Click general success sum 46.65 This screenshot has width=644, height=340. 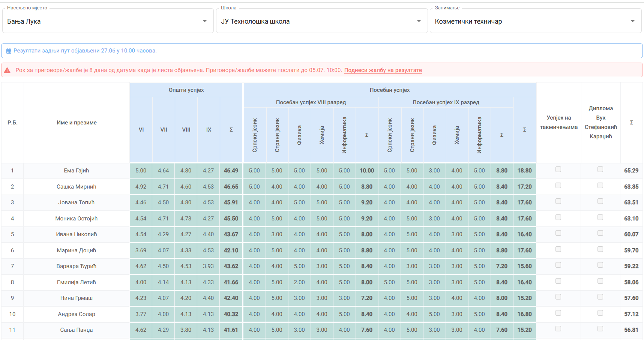pos(231,187)
